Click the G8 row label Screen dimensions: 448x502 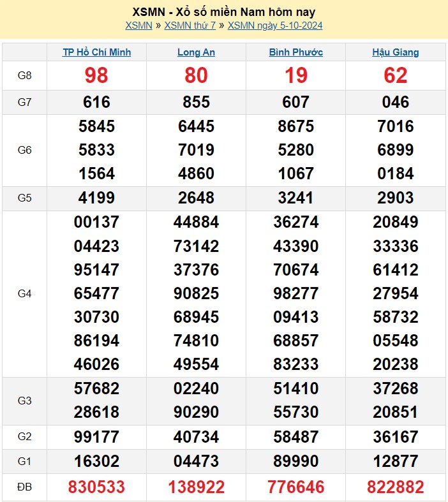[24, 76]
